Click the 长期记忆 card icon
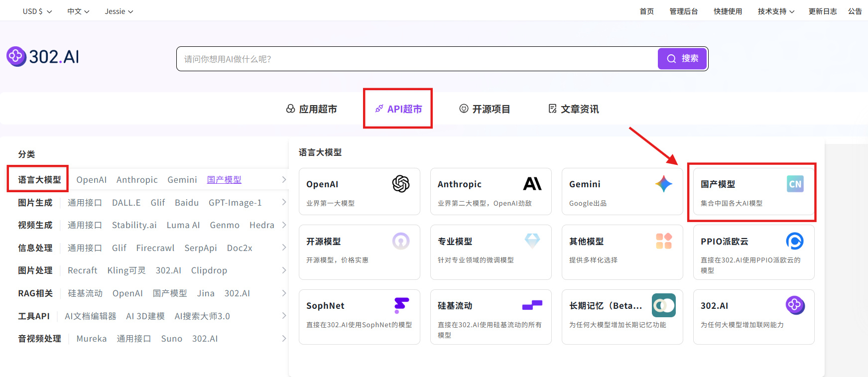Viewport: 868px width, 377px height. tap(664, 305)
